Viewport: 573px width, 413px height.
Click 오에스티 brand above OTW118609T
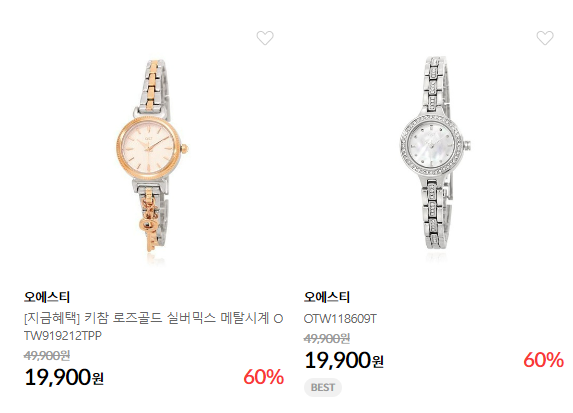tap(327, 297)
